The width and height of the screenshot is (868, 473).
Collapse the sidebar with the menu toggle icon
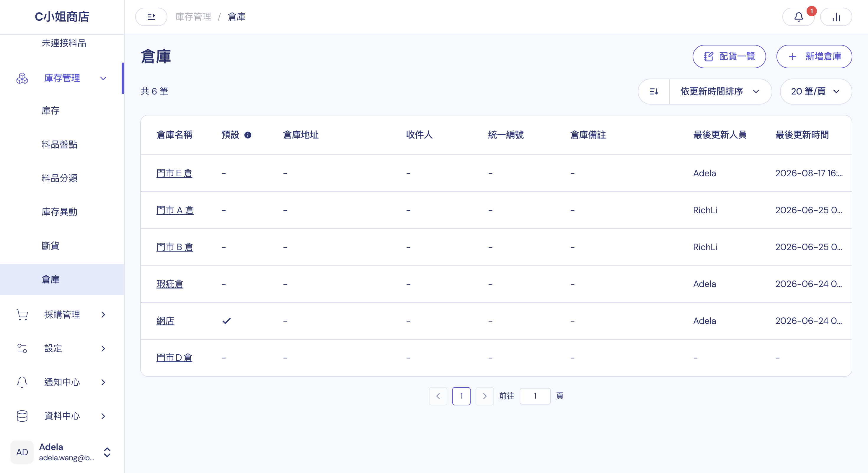(x=151, y=17)
